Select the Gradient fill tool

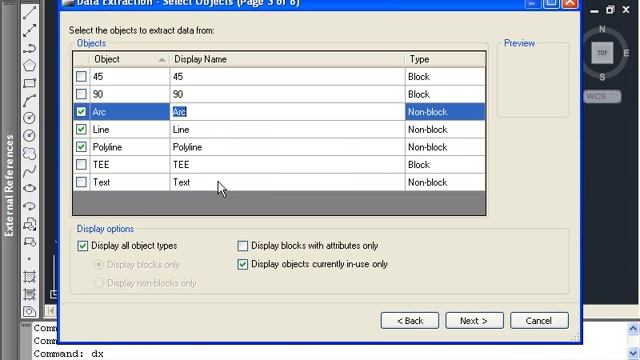(29, 294)
